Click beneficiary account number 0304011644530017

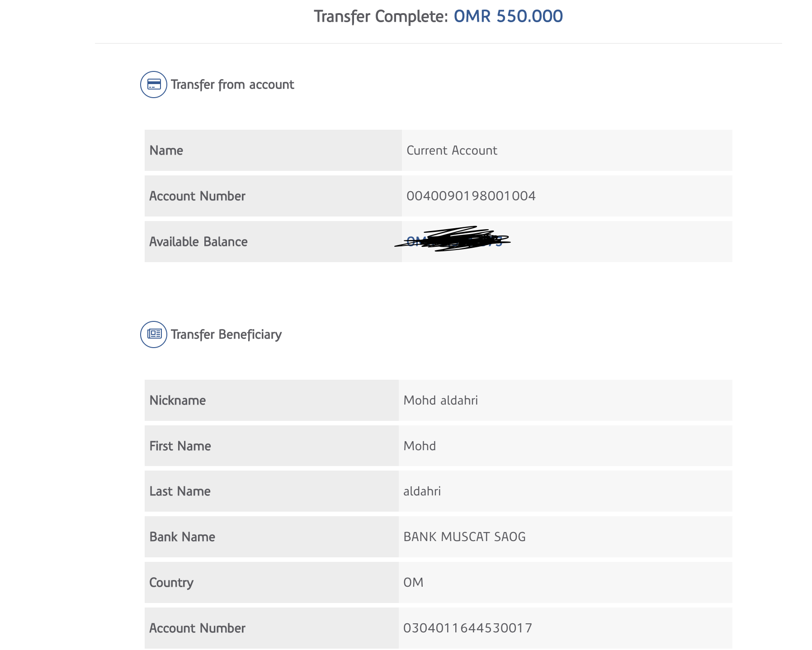[467, 628]
